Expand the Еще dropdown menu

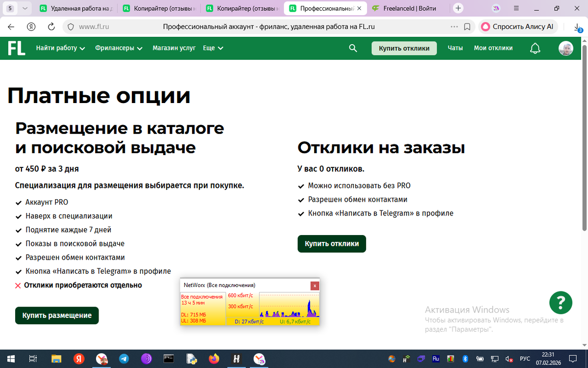pyautogui.click(x=213, y=48)
